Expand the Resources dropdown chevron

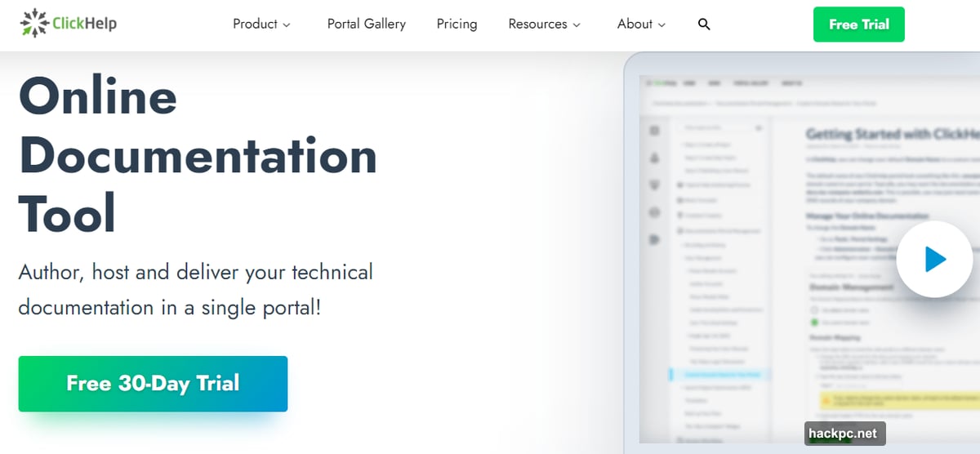coord(577,25)
